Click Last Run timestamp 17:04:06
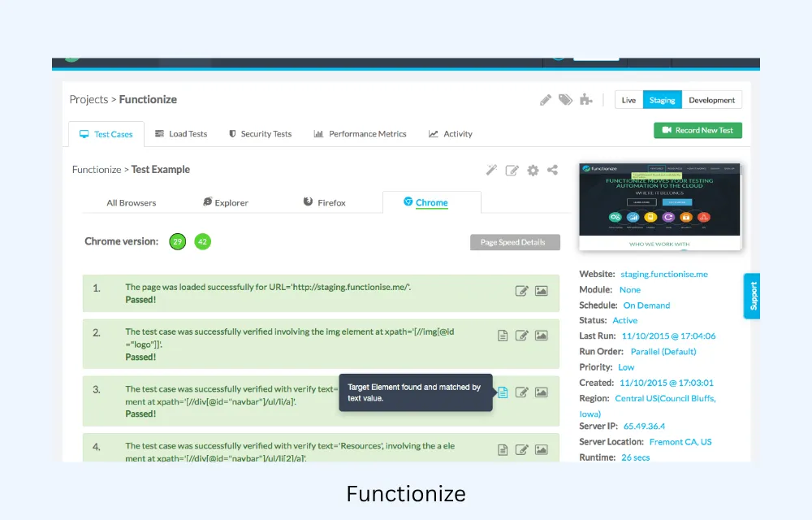Image resolution: width=812 pixels, height=520 pixels. point(668,336)
